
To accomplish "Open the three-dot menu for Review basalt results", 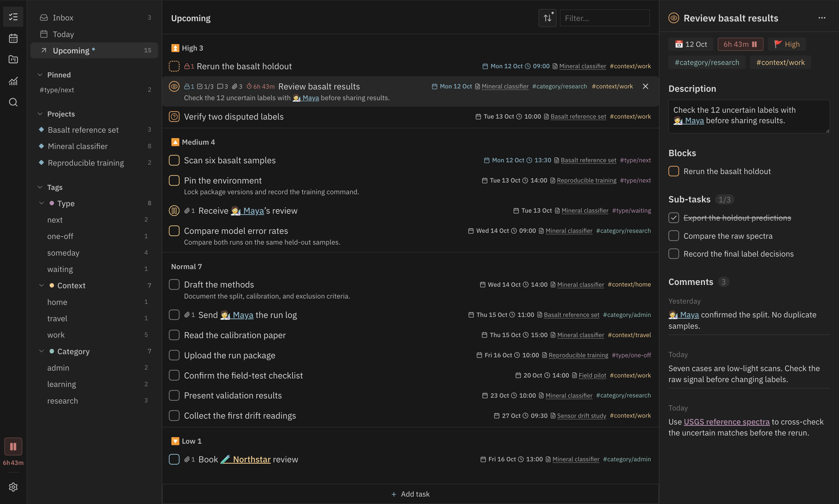I will pos(822,18).
